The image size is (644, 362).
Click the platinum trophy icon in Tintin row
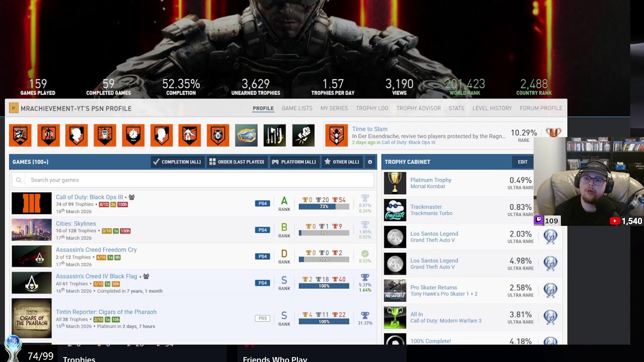click(365, 315)
